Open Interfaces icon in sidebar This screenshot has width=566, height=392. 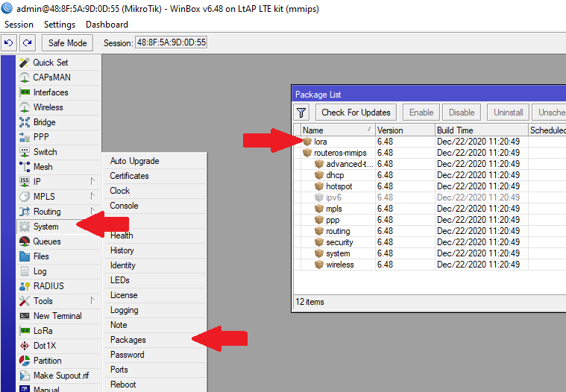[25, 92]
